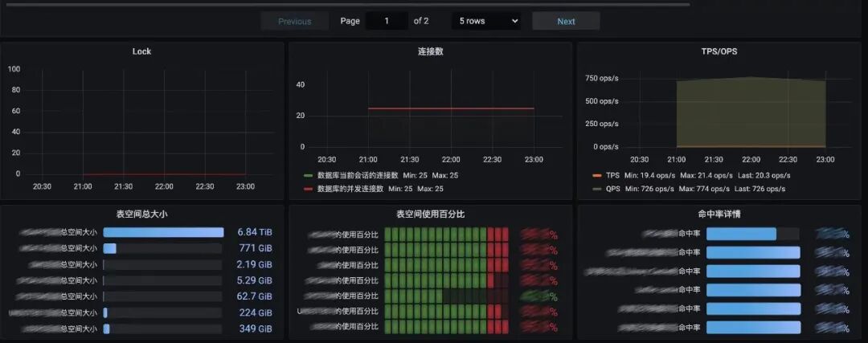868x343 pixels.
Task: Open the 5 rows dropdown
Action: (486, 21)
